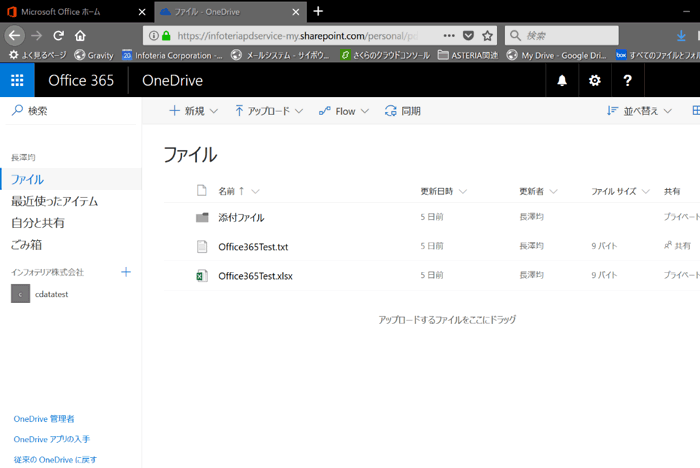The width and height of the screenshot is (700, 468).
Task: Click the browser forward arrow
Action: [37, 35]
